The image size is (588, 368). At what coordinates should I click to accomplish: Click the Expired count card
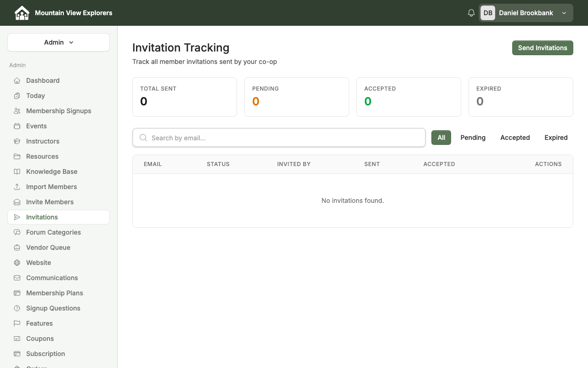tap(521, 97)
